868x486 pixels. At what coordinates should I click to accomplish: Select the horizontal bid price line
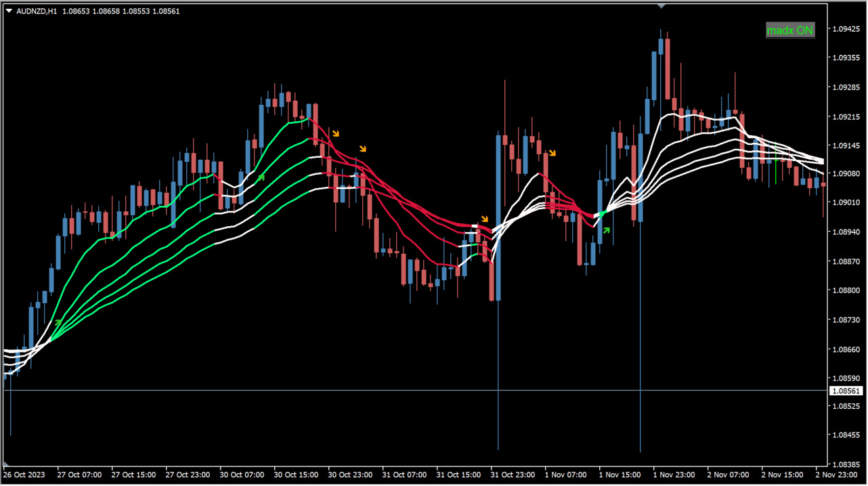(414, 391)
